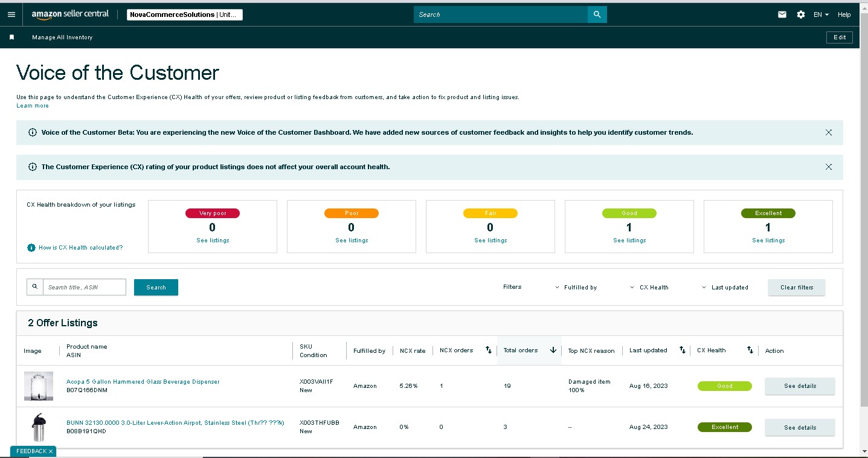The height and width of the screenshot is (458, 868).
Task: Open the settings gear icon
Action: pyautogui.click(x=801, y=15)
